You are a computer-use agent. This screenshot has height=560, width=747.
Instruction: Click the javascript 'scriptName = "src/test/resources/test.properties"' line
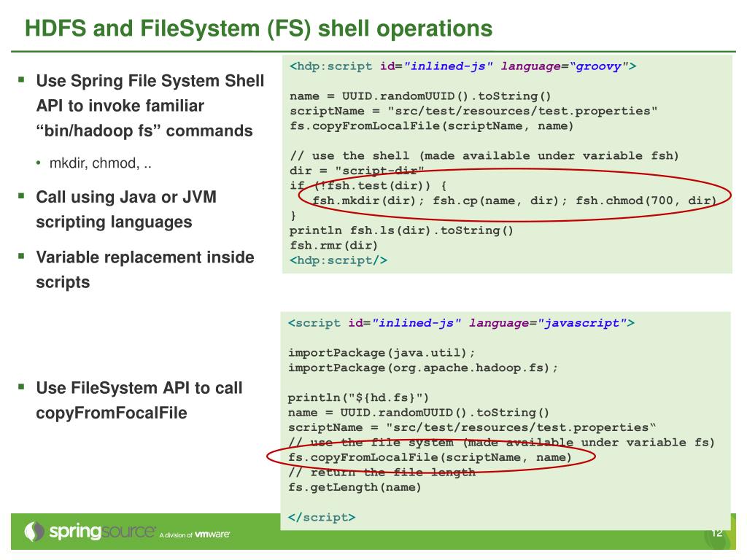472,427
